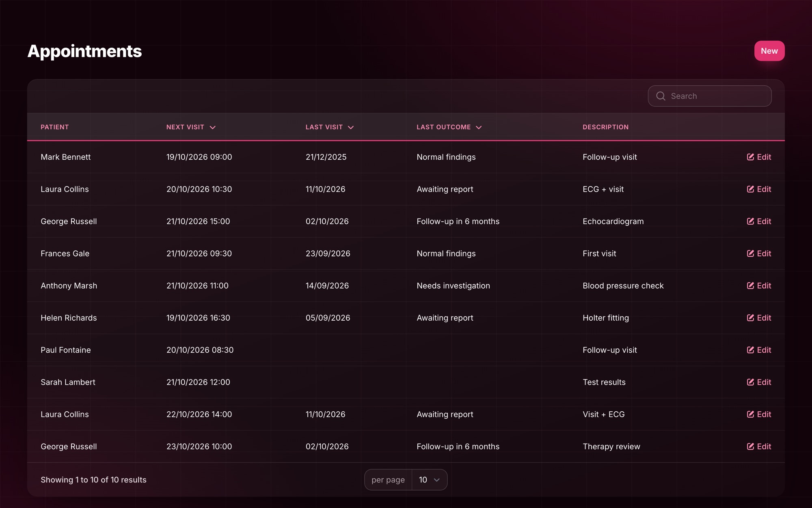Click edit icon on Therapy review row
The height and width of the screenshot is (508, 812).
750,446
